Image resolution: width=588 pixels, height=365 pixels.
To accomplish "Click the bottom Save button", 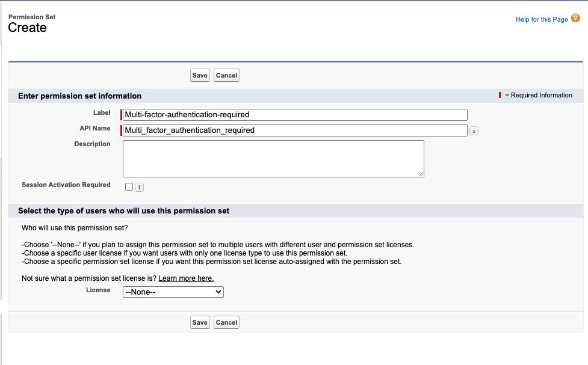I will (200, 322).
